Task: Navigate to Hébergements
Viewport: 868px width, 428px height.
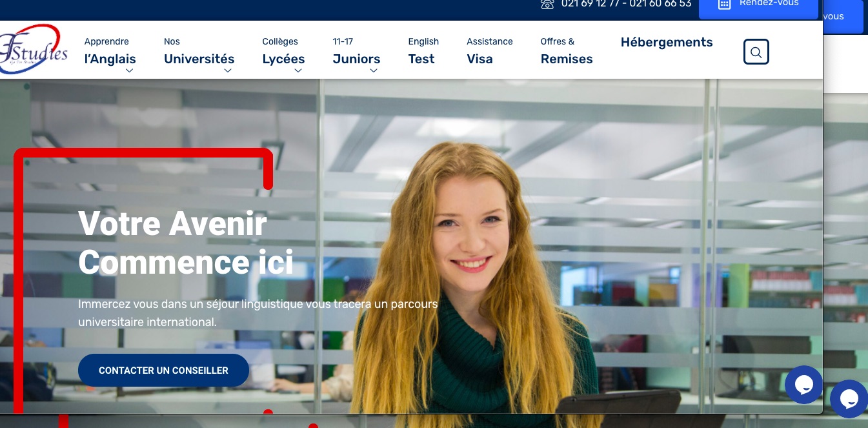Action: (666, 43)
